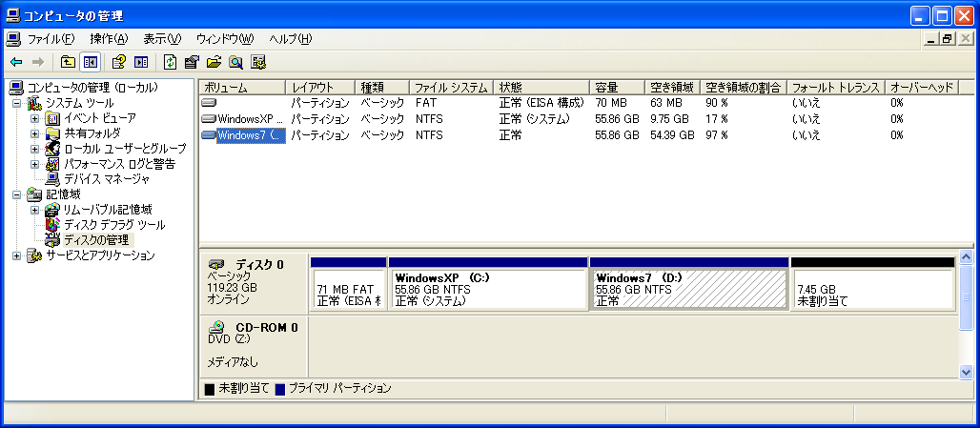980x428 pixels.
Task: Sort by ボリューム column header
Action: point(242,88)
